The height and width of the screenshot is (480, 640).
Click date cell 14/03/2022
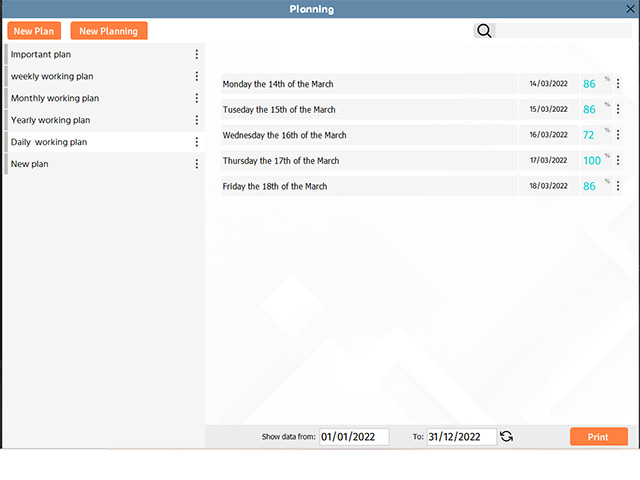(549, 84)
